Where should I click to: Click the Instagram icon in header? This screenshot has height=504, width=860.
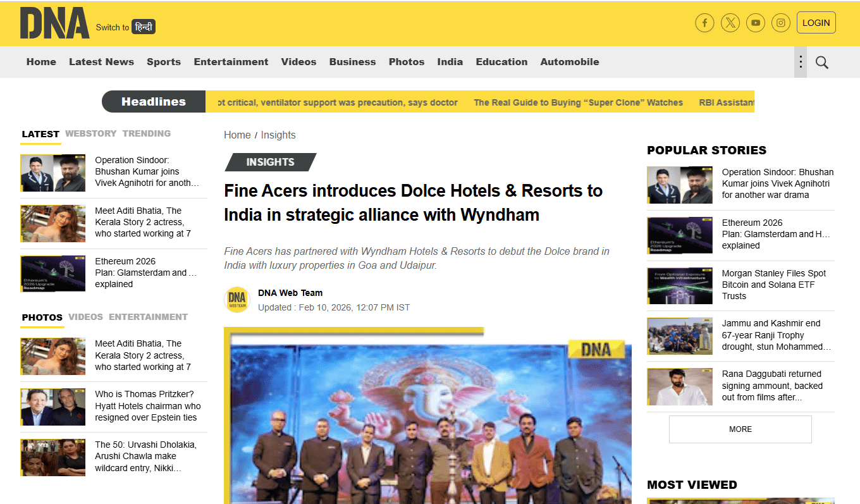[781, 23]
